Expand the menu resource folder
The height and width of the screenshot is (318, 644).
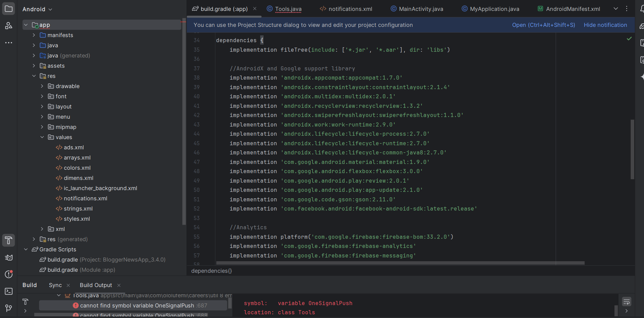[42, 117]
